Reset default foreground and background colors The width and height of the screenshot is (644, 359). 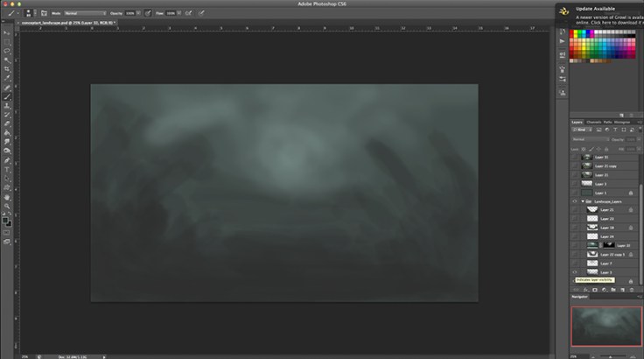pos(3,215)
